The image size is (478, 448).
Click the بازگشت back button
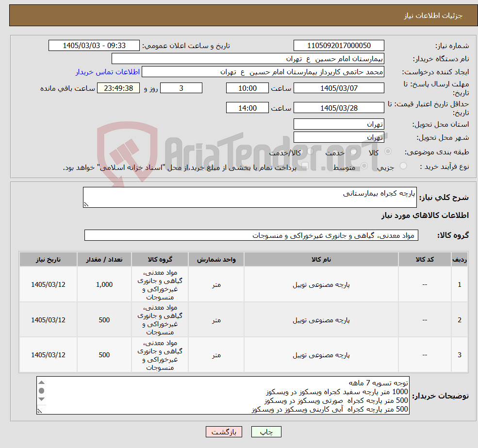224,432
